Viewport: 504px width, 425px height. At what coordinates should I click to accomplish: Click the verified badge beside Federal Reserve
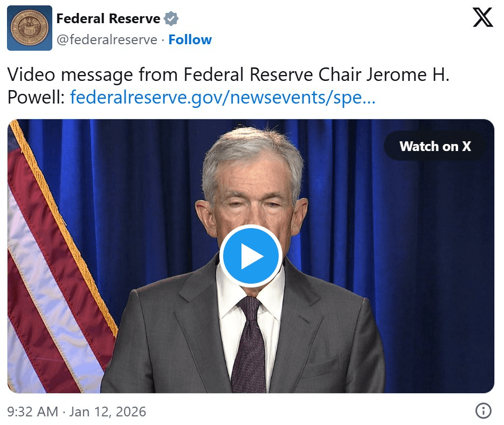[x=171, y=19]
